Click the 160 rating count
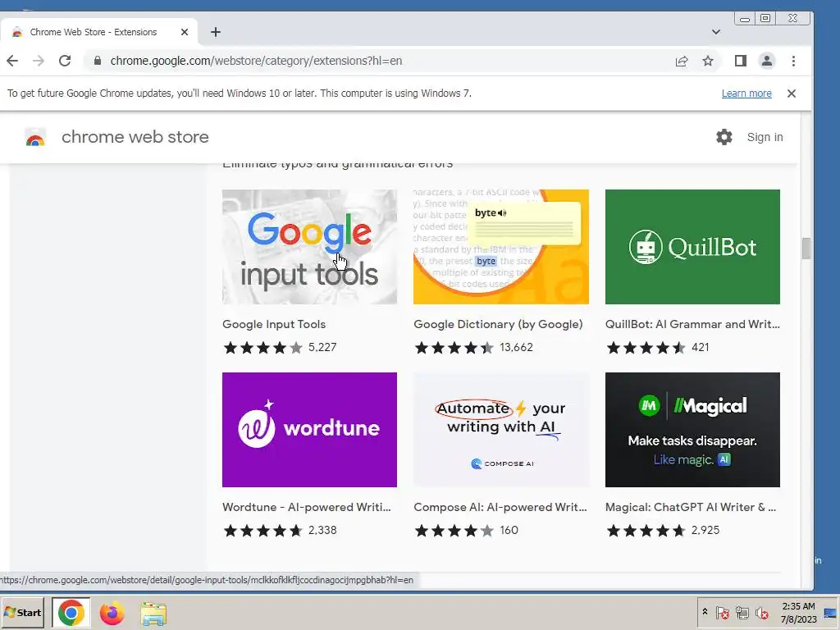 pos(509,531)
